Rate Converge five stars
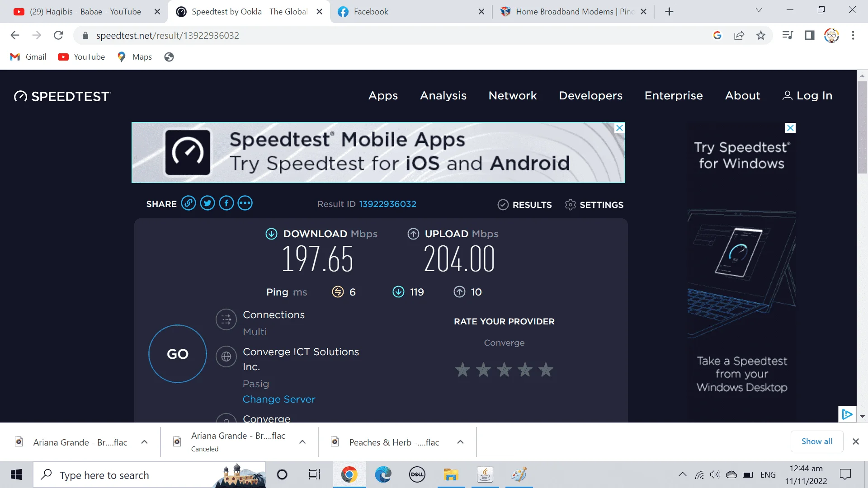868x488 pixels. 546,370
